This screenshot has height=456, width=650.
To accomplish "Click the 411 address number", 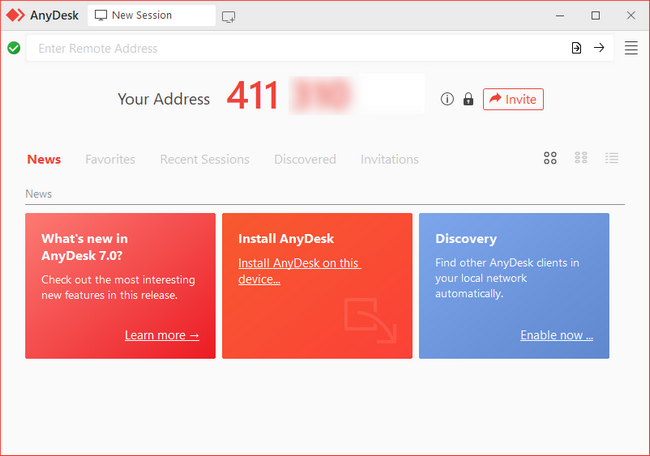I will pyautogui.click(x=252, y=95).
